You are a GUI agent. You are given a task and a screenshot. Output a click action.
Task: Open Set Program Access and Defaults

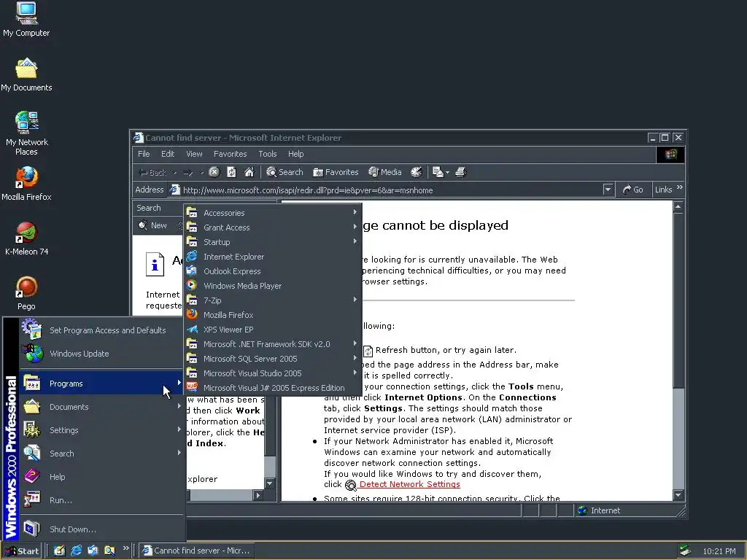[x=101, y=330]
